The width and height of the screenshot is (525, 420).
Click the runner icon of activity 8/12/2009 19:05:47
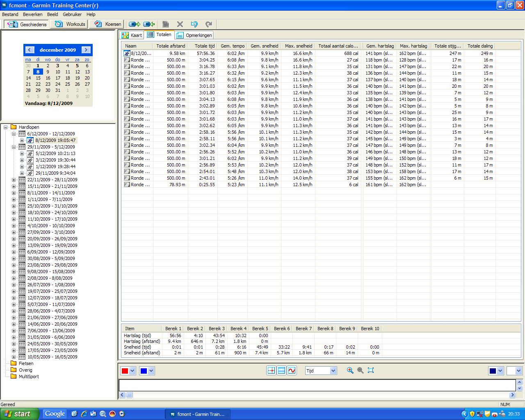click(30, 140)
